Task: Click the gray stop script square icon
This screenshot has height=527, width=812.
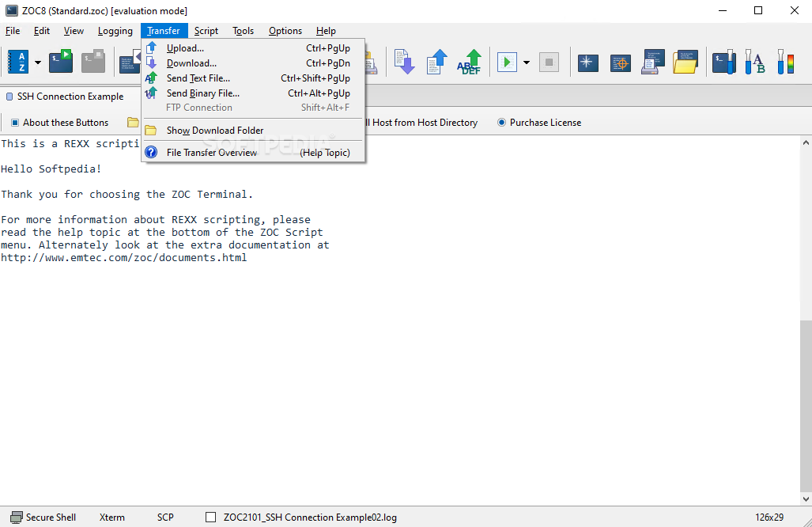Action: coord(549,63)
